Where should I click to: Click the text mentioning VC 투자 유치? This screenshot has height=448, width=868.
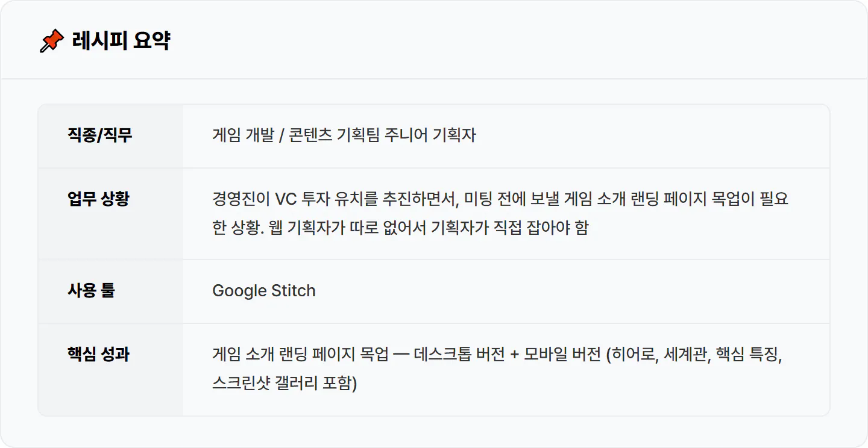[x=500, y=199]
